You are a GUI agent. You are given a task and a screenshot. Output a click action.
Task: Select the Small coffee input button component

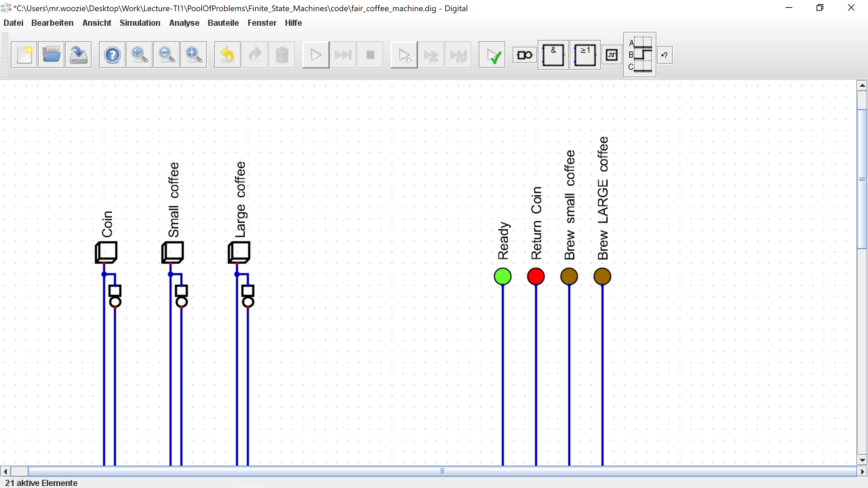[x=173, y=252]
